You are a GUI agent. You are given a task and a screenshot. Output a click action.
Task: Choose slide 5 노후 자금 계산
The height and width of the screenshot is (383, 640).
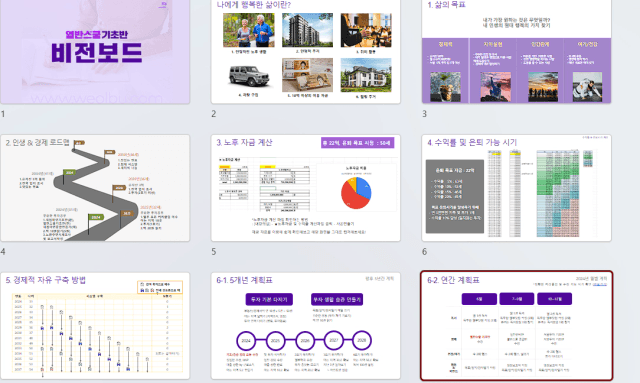click(x=306, y=188)
